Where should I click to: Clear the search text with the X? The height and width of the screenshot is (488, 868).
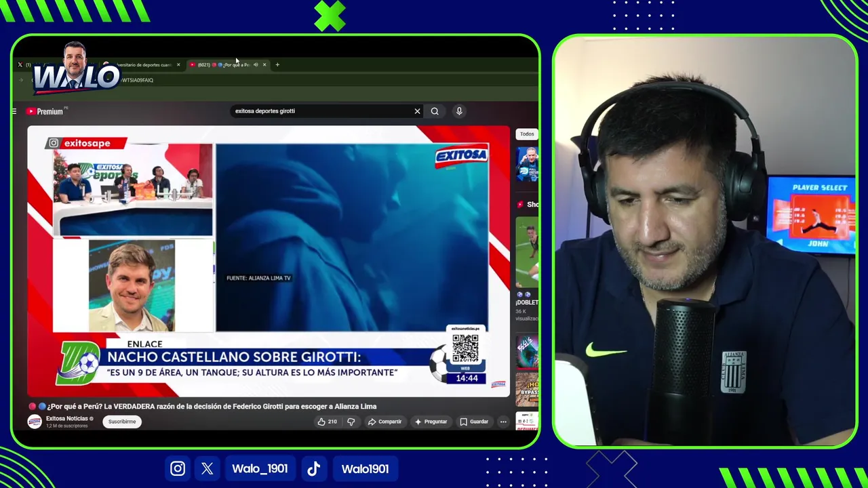click(417, 111)
